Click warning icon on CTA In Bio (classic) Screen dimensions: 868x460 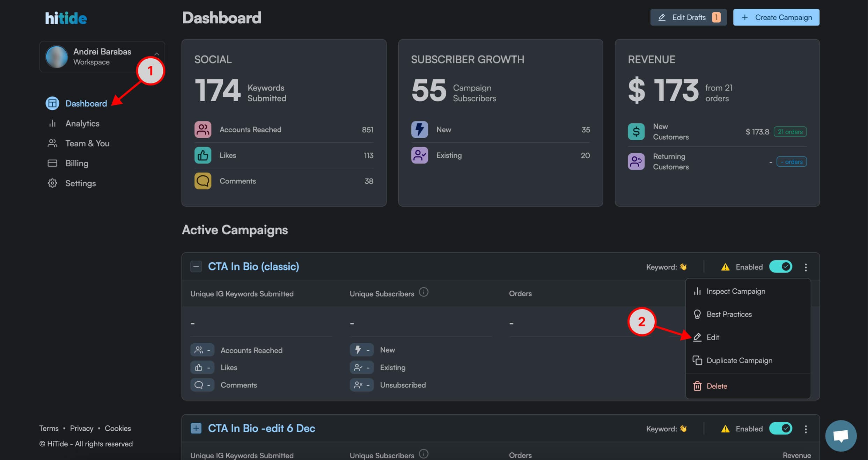725,267
